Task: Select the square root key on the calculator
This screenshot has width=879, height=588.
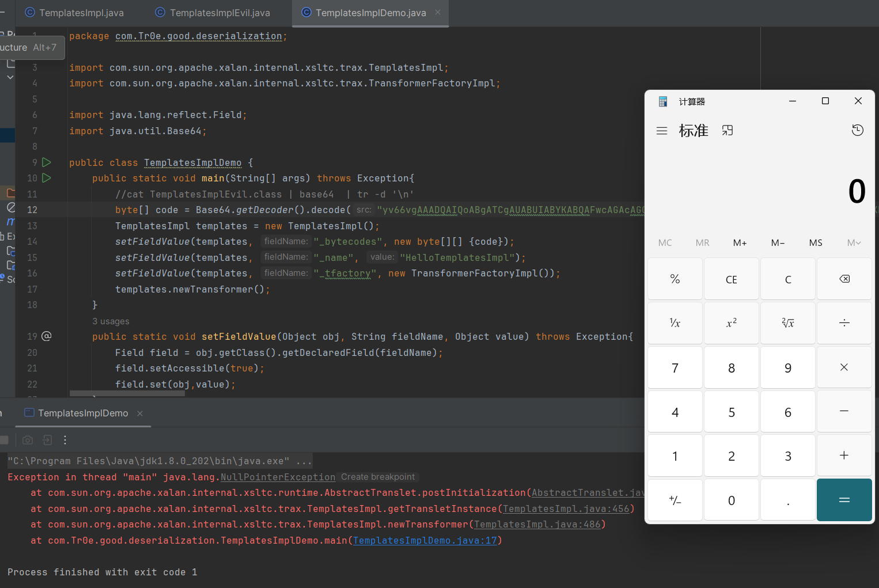Action: [787, 323]
